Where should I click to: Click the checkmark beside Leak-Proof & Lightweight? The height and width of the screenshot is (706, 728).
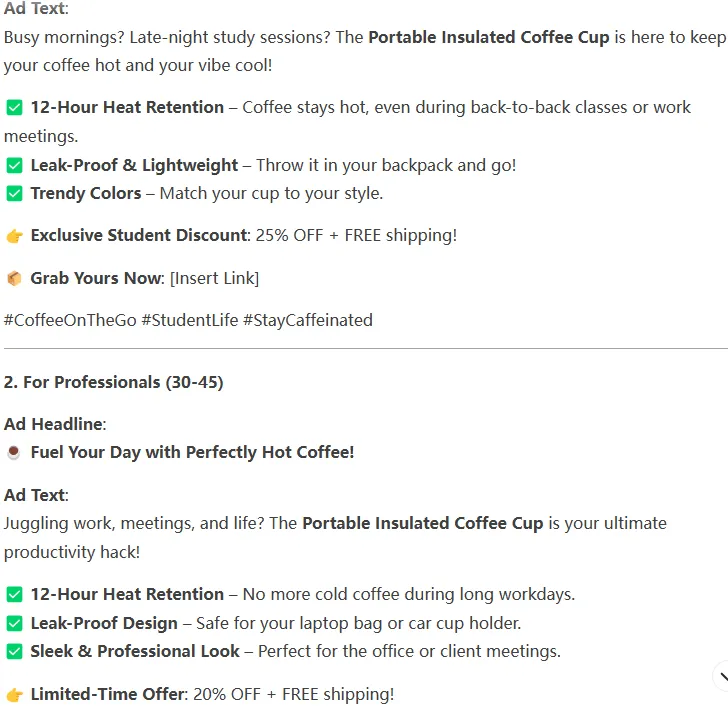point(14,165)
